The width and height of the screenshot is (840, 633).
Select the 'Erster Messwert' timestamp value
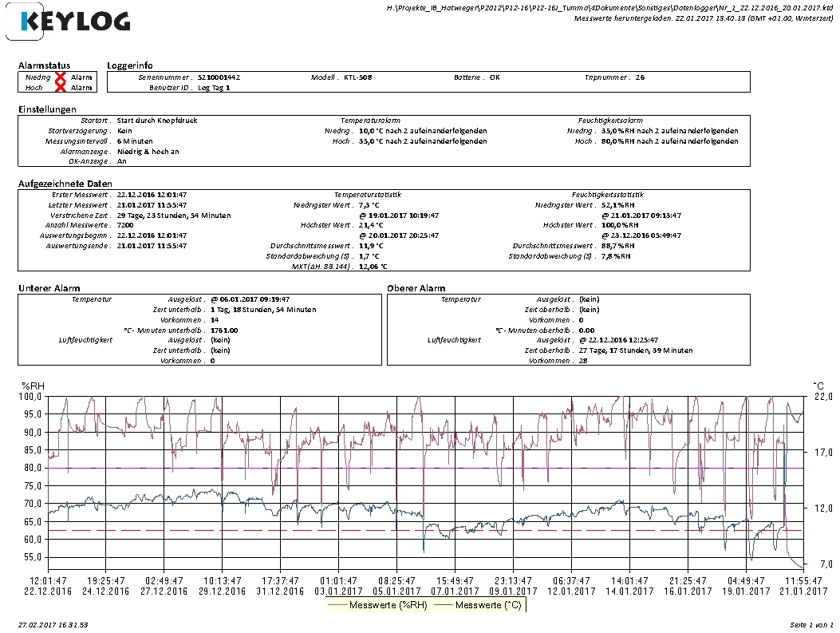click(x=152, y=195)
